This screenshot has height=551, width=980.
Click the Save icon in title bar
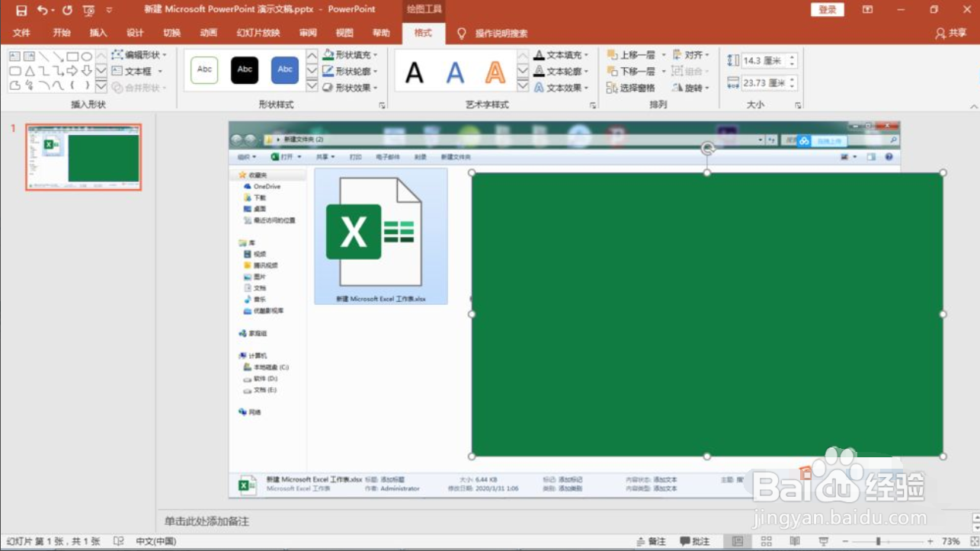[x=21, y=10]
